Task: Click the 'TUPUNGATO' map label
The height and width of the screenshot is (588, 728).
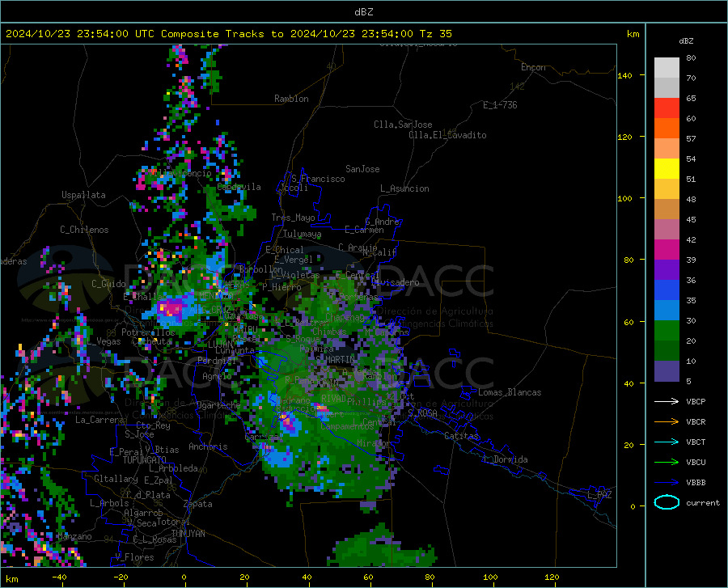Action: (x=145, y=460)
